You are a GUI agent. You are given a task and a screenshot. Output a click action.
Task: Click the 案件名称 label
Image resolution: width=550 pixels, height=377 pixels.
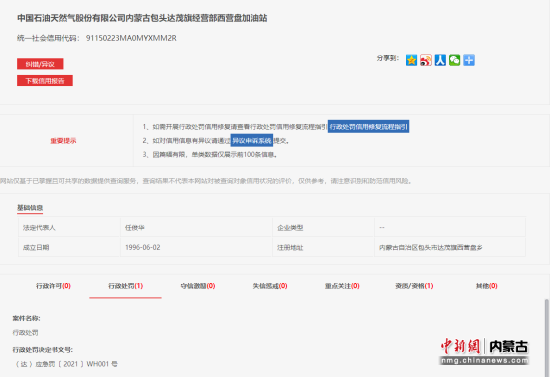(x=26, y=318)
